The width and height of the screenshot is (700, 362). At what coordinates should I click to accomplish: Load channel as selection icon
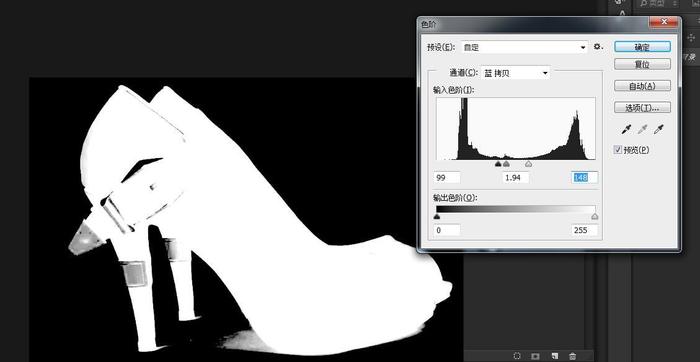point(517,356)
